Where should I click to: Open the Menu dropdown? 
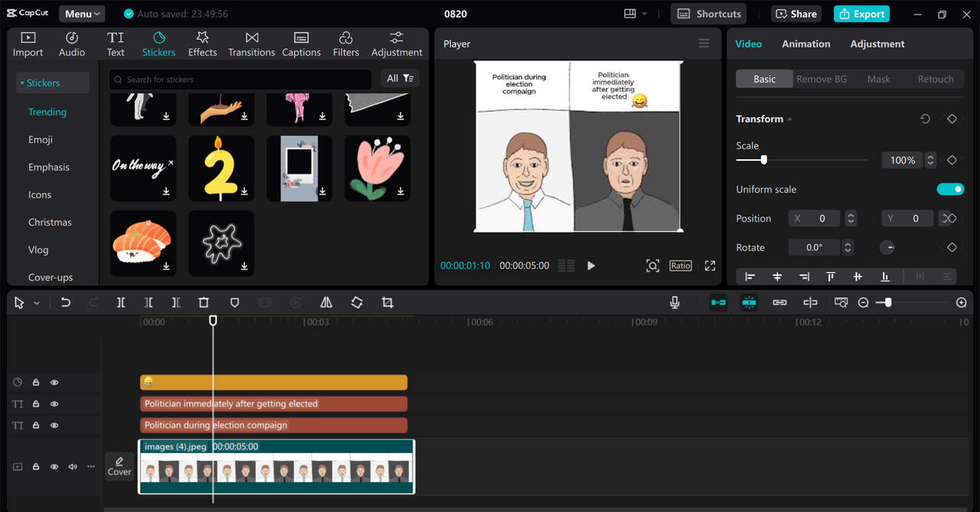pos(82,14)
